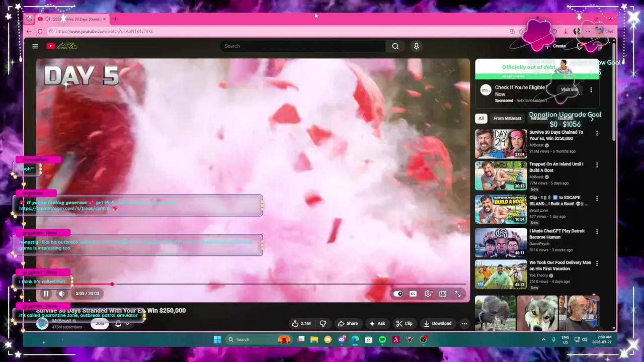This screenshot has width=644, height=362.
Task: Create a Clip of the video
Action: (404, 323)
